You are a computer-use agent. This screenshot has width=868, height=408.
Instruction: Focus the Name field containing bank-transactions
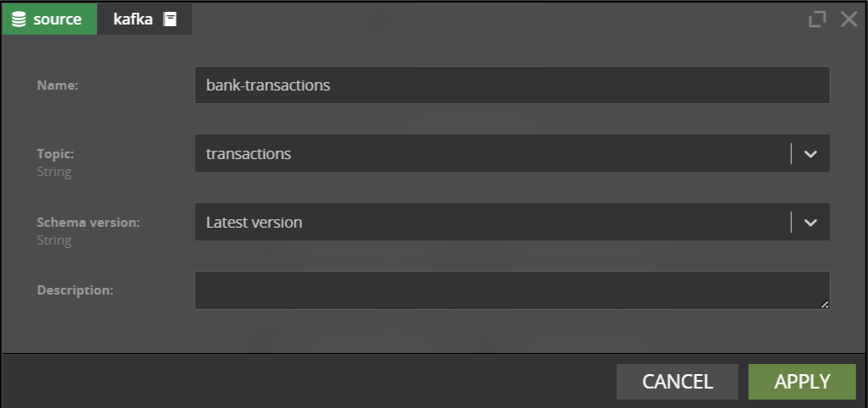(512, 85)
